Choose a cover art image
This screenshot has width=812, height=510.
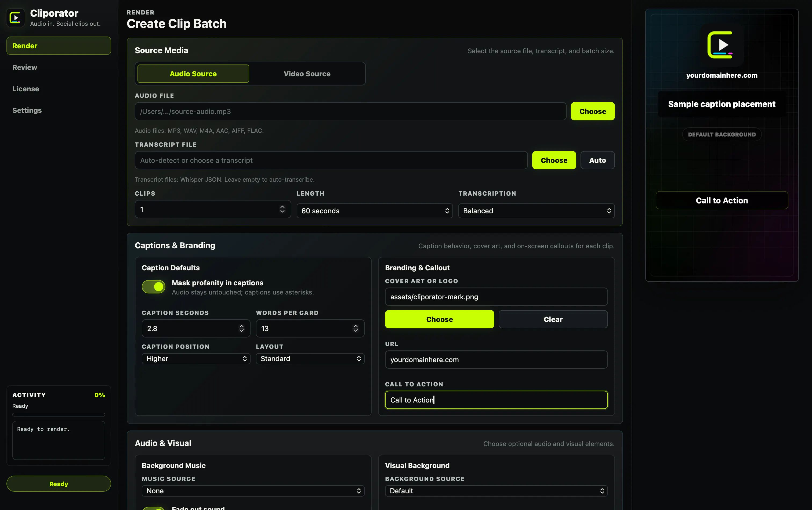click(440, 319)
